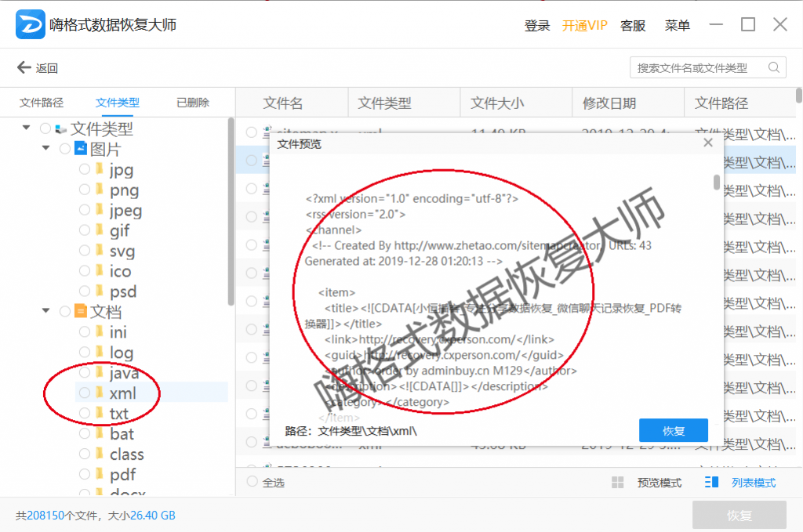The height and width of the screenshot is (532, 803).
Task: Click the log folder icon
Action: pyautogui.click(x=100, y=352)
